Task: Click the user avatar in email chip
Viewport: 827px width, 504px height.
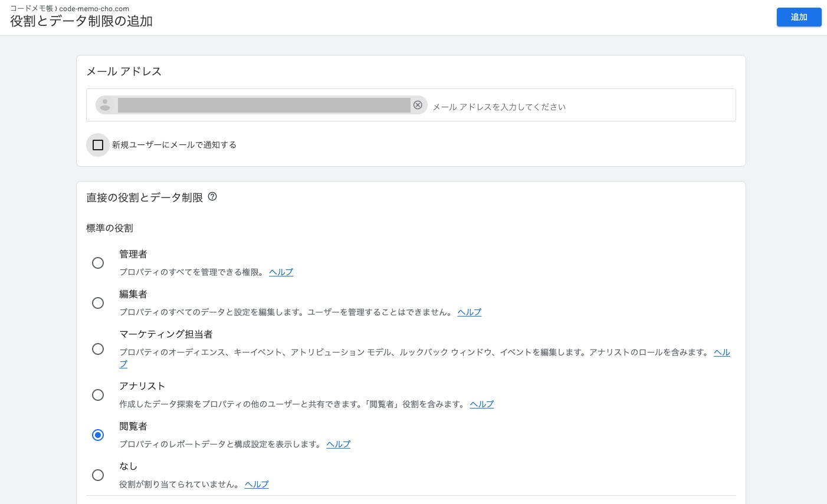Action: [105, 105]
